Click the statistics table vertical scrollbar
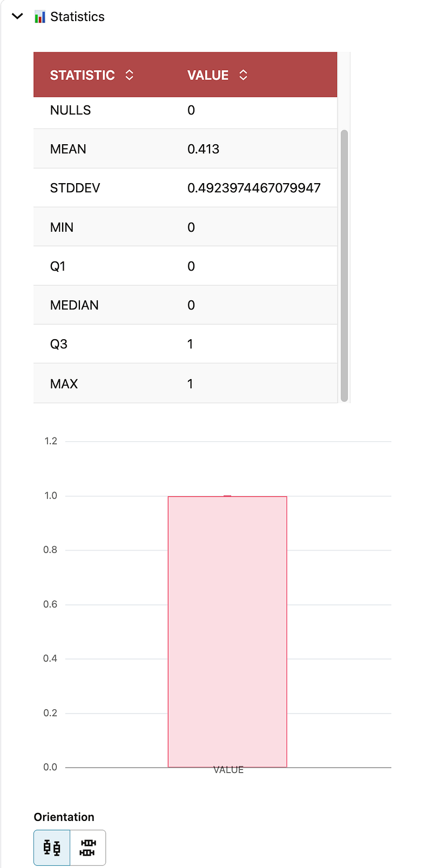The height and width of the screenshot is (868, 432). [x=344, y=265]
